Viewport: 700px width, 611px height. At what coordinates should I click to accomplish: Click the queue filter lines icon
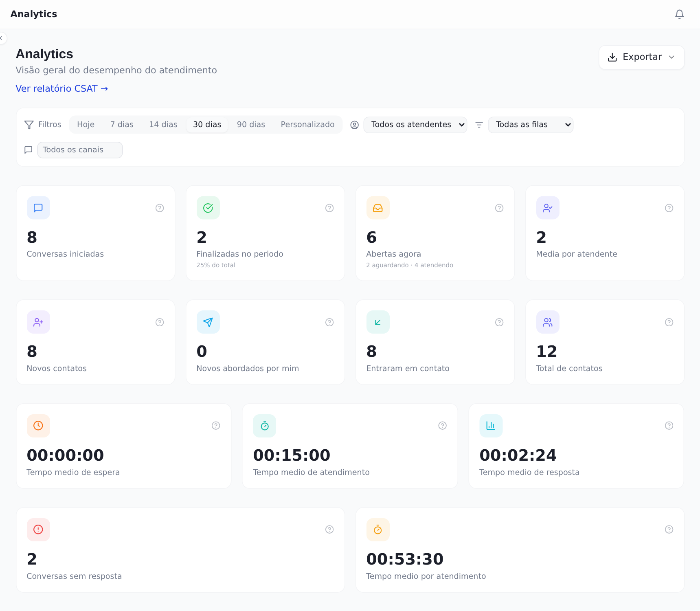(479, 125)
